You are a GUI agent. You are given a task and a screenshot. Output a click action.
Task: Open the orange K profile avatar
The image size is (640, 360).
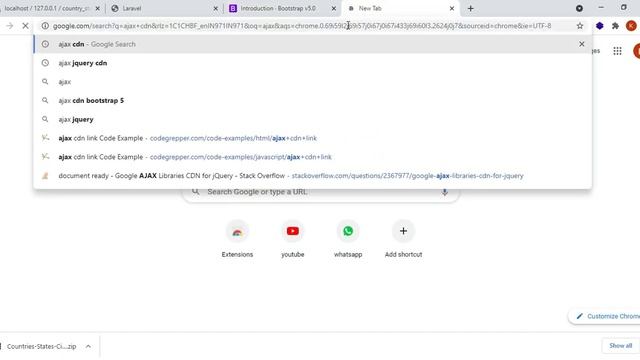click(631, 26)
